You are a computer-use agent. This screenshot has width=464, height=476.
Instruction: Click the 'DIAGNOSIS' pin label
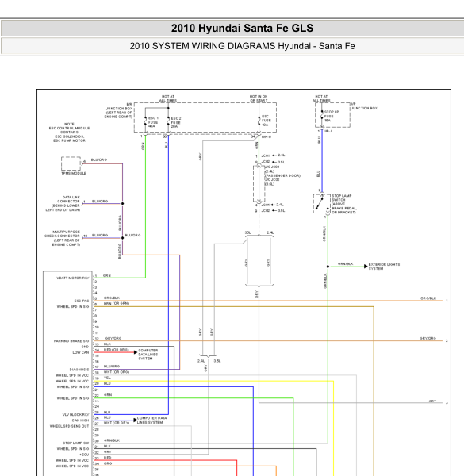[x=79, y=370]
